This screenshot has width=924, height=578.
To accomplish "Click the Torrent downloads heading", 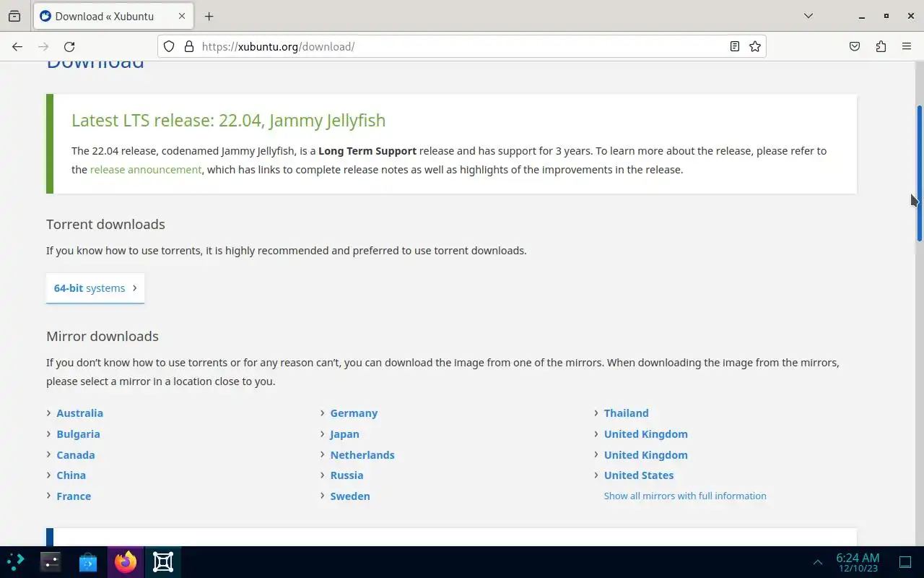I will tap(105, 225).
